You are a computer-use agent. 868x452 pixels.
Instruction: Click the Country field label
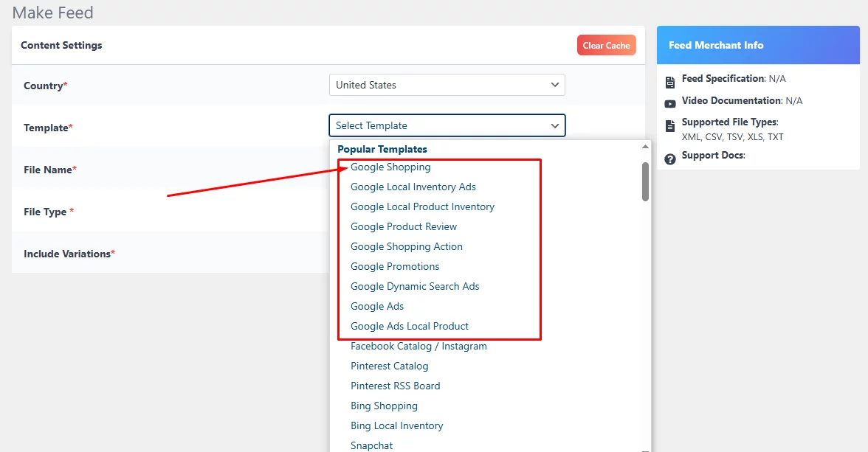pyautogui.click(x=46, y=86)
